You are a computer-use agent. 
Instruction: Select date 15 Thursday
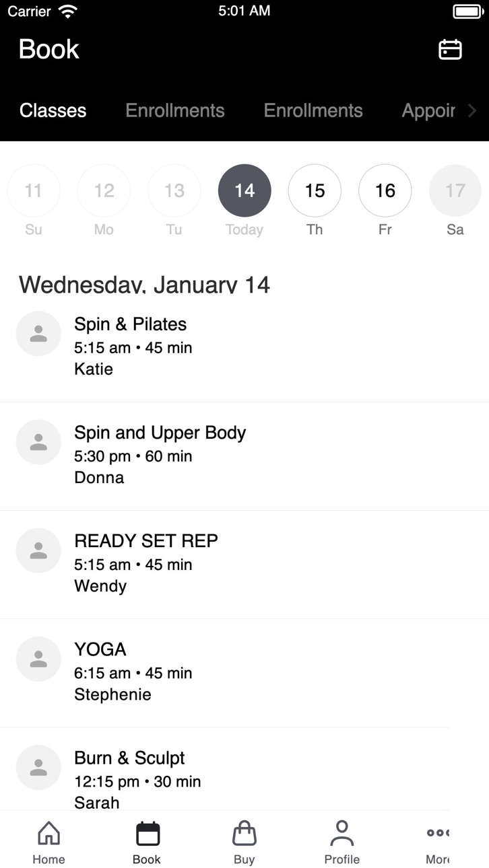315,190
